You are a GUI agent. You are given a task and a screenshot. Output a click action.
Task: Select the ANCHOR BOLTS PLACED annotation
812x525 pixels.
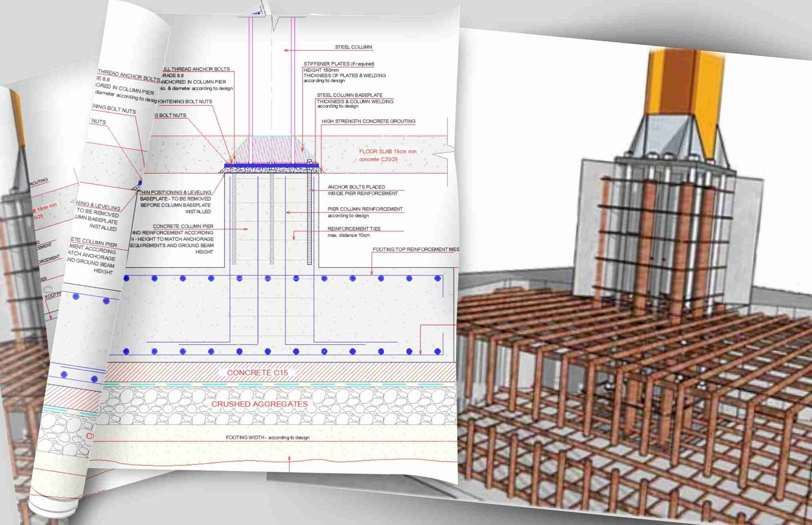coord(356,187)
